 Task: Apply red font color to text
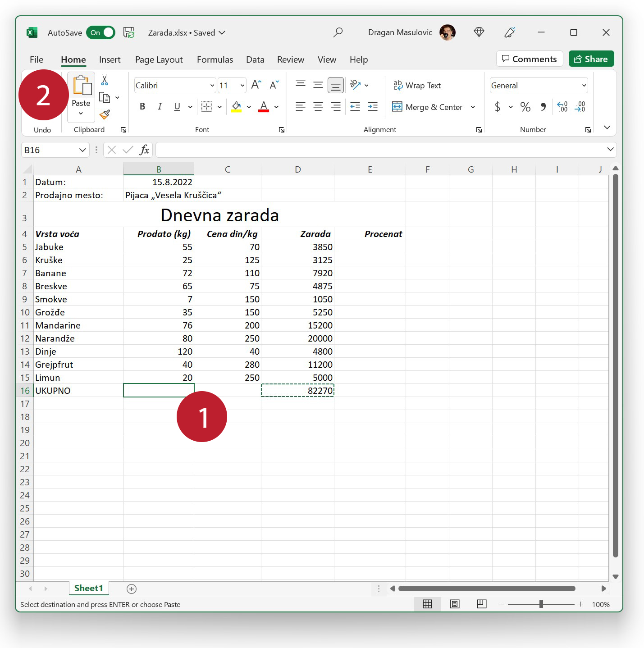(x=264, y=107)
